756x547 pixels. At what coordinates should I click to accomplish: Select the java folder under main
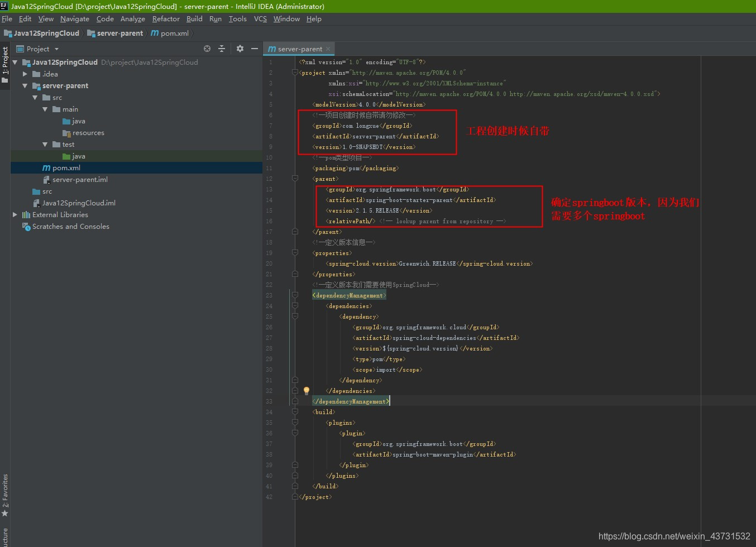click(x=79, y=121)
